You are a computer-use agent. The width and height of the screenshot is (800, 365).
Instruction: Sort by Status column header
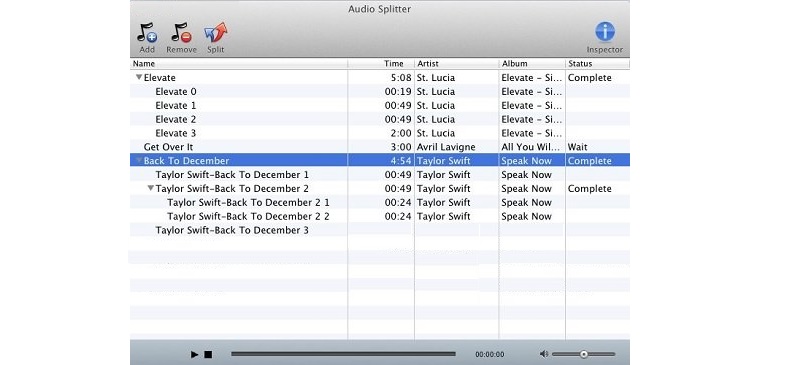[597, 64]
